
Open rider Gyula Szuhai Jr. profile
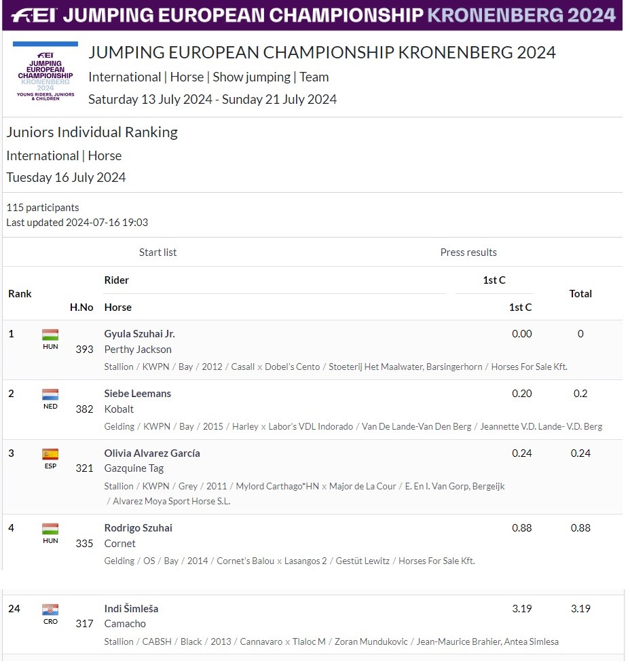pos(139,334)
